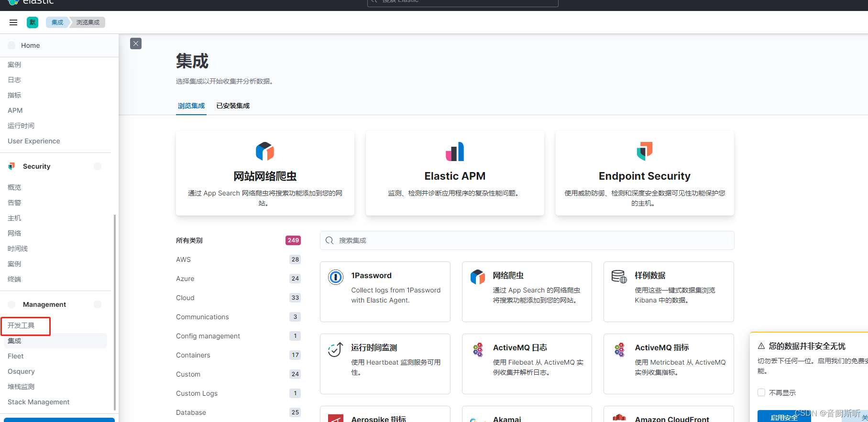Collapse the Security section toggle

pos(98,166)
